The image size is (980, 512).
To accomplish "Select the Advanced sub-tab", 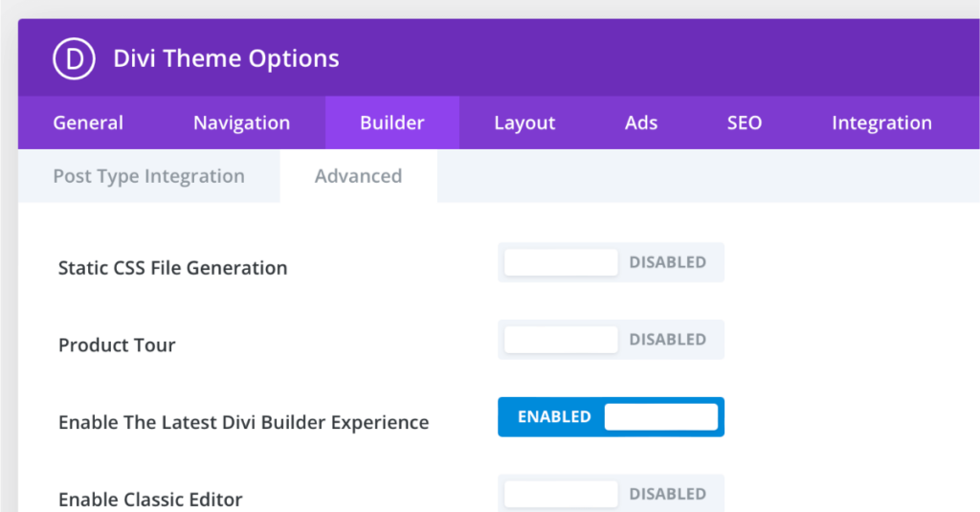I will tap(358, 176).
